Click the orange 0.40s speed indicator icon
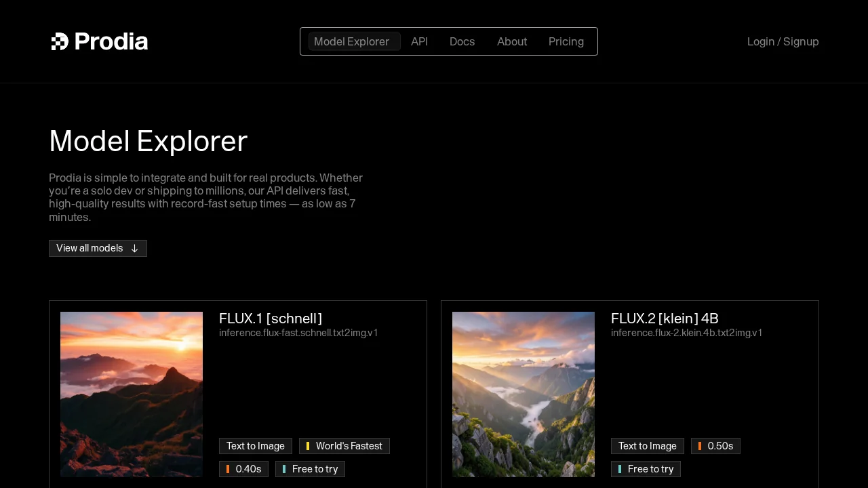 coord(229,468)
